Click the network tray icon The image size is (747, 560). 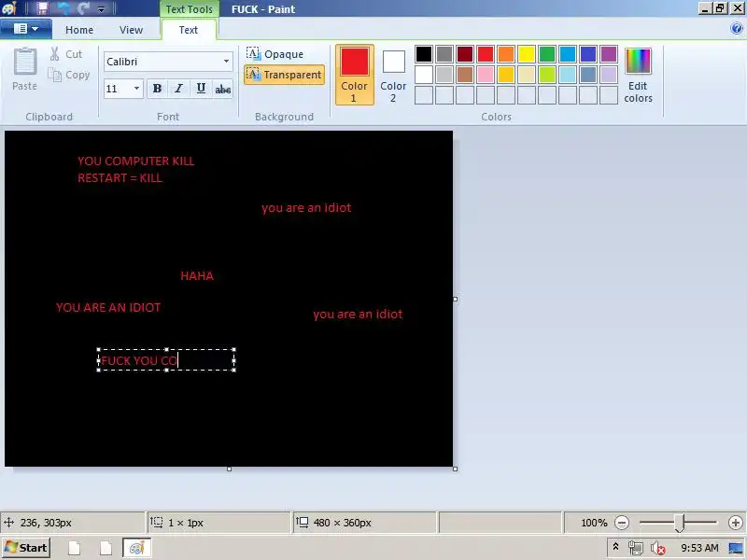[636, 548]
